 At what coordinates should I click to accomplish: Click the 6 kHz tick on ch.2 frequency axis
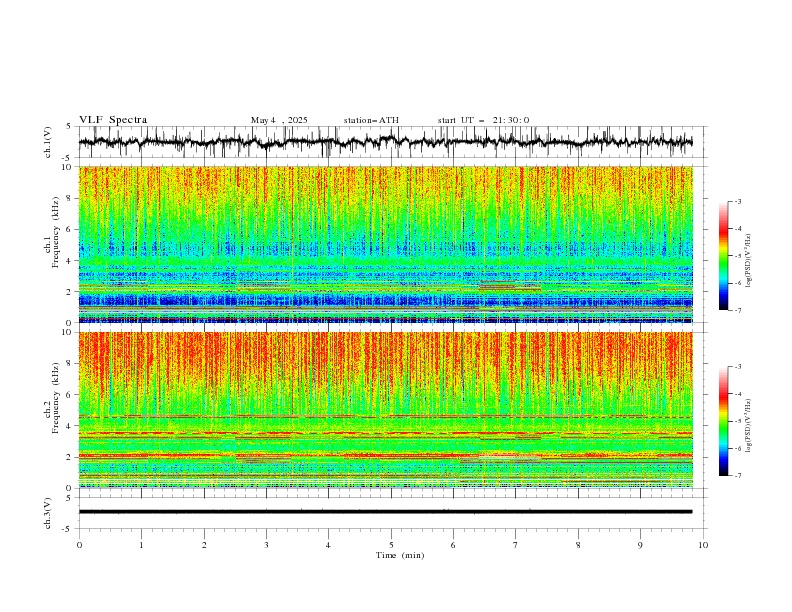point(71,394)
